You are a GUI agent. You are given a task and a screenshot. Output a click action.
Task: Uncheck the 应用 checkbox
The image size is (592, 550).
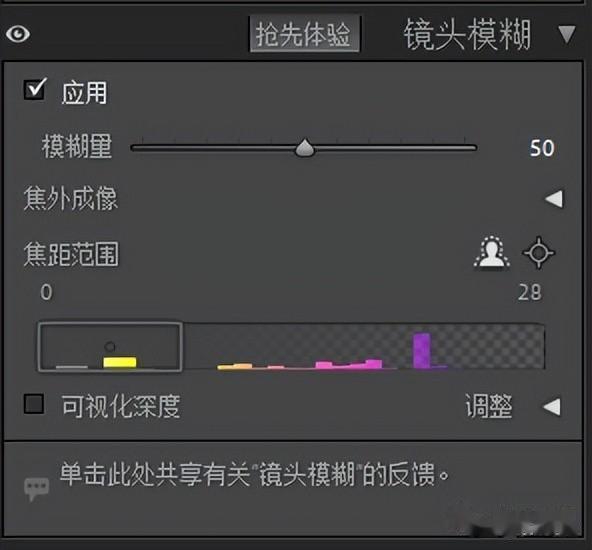[x=35, y=89]
